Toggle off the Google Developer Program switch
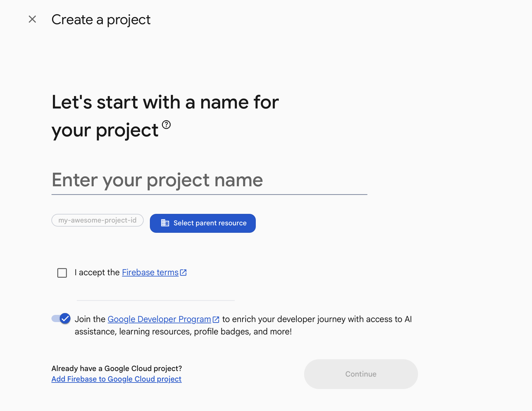532x411 pixels. (x=61, y=318)
